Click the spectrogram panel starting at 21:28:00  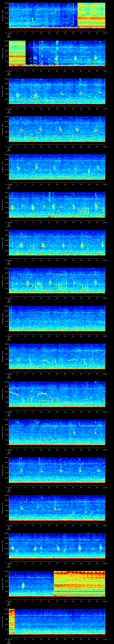pyautogui.click(x=57, y=546)
